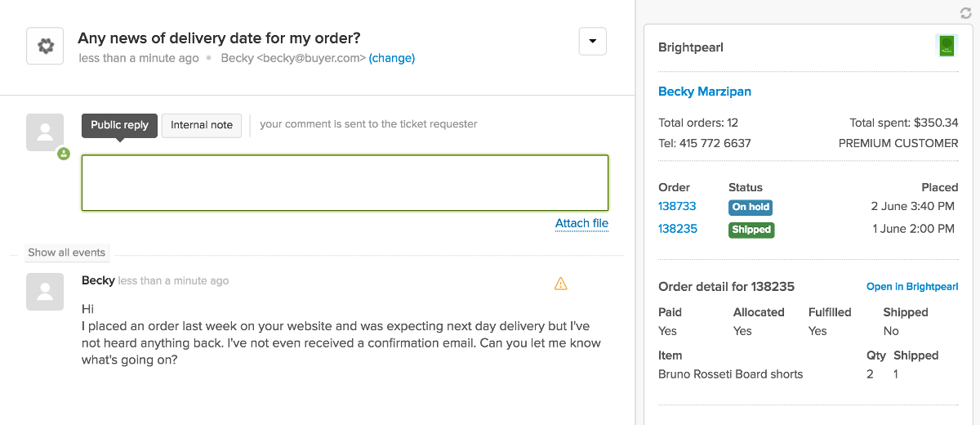Click the Brightpearl green logo icon
The image size is (980, 425).
pos(946,46)
